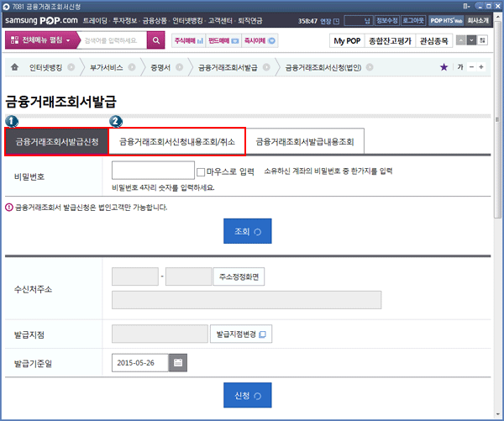Open 인터넷뱅킹 top menu
504x421 pixels.
tap(187, 20)
